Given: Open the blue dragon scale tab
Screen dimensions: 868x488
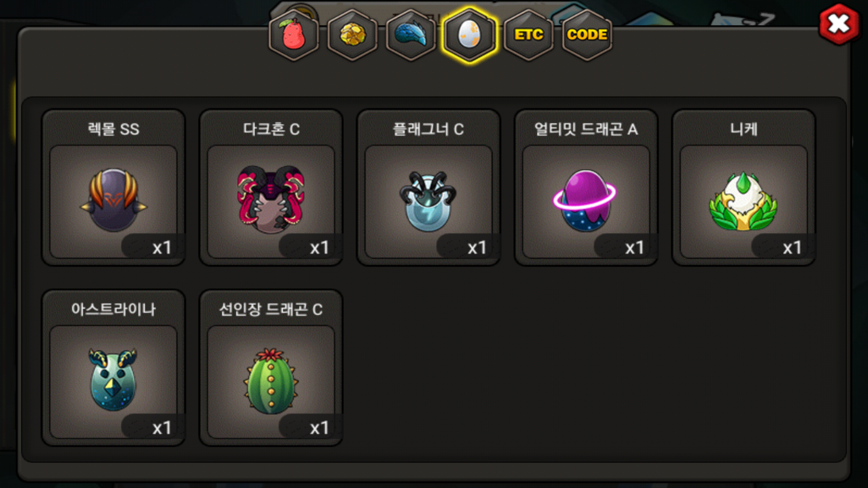Looking at the screenshot, I should pyautogui.click(x=411, y=35).
